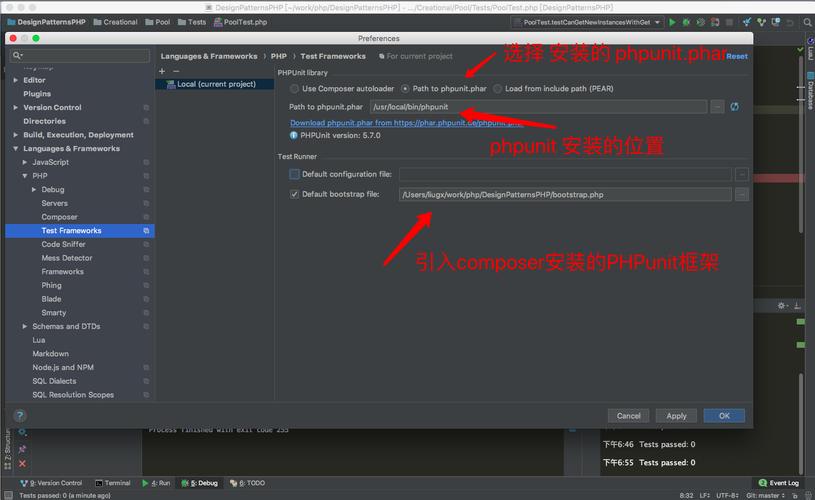This screenshot has height=500, width=815.
Task: Click the PoolTest.php breadcrumb
Action: pos(241,22)
